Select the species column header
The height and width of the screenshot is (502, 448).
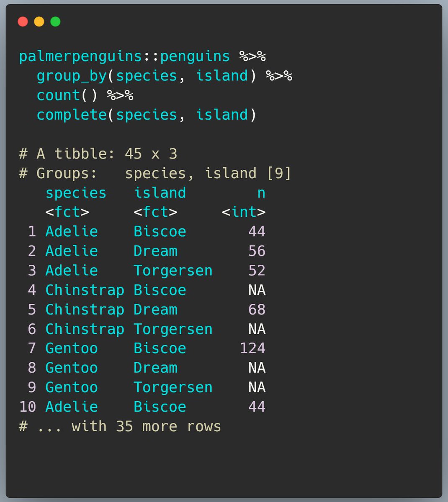[x=76, y=193]
